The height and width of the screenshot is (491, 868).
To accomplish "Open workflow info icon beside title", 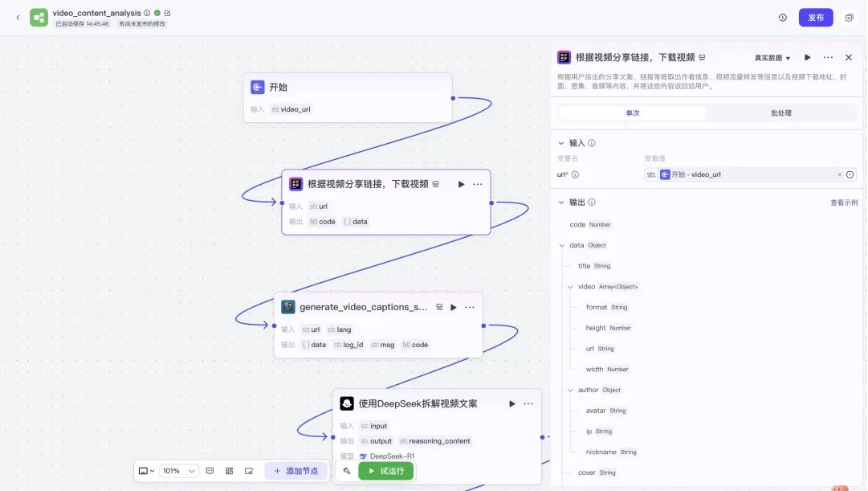I will pos(147,13).
